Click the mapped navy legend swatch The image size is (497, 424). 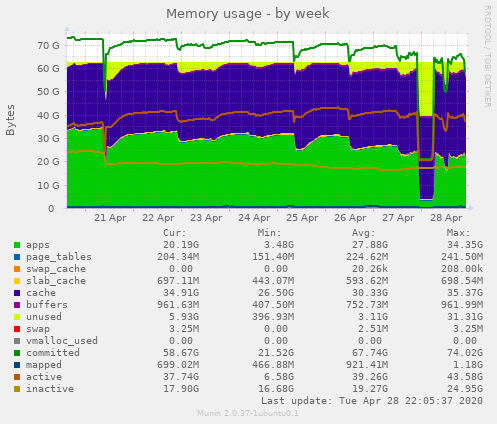17,365
